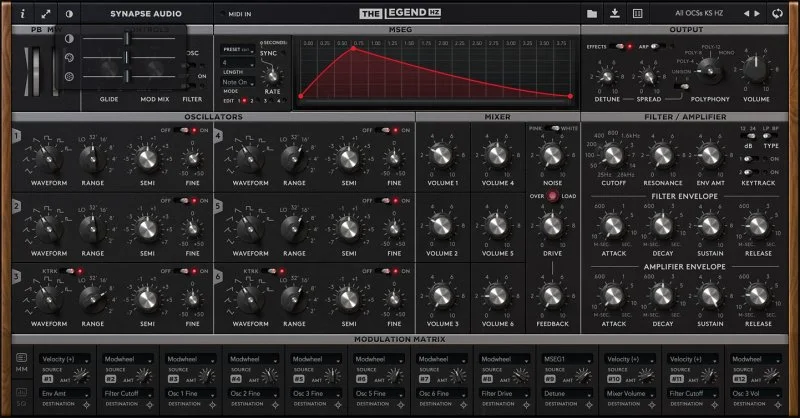
Task: Click the #1 modulation slot badge
Action: [47, 379]
